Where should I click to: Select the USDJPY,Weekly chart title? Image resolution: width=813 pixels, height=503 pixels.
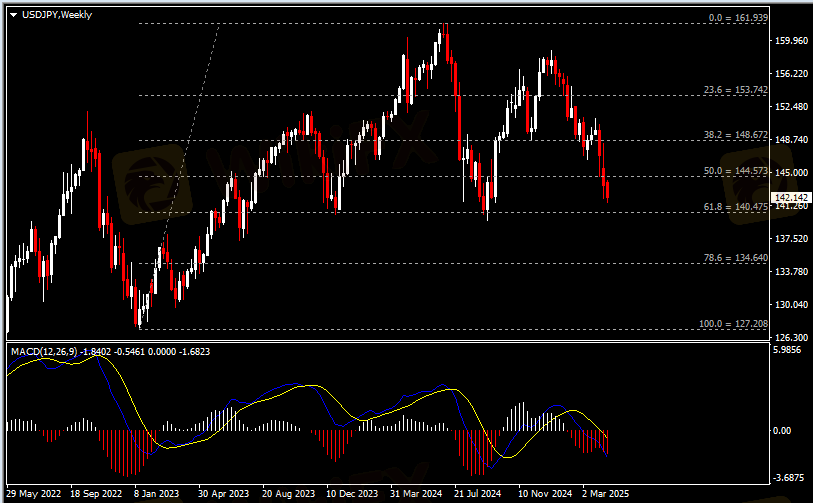[x=57, y=15]
